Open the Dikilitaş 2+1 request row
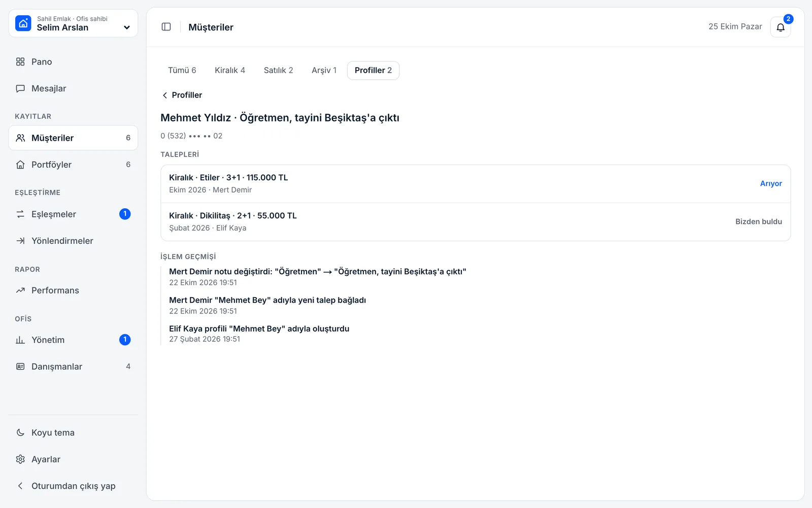Image resolution: width=812 pixels, height=508 pixels. (x=476, y=222)
